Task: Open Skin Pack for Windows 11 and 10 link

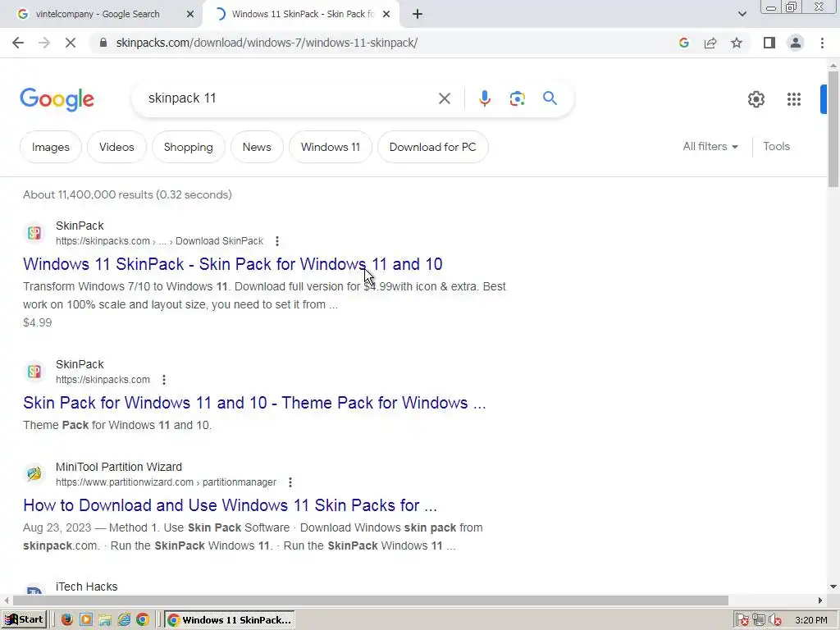Action: 254,403
